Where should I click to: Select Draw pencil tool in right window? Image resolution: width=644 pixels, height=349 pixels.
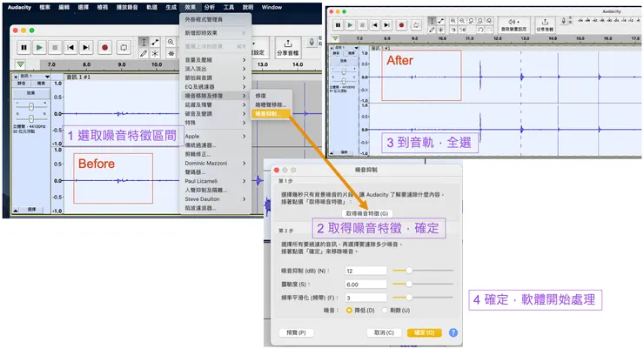click(432, 30)
